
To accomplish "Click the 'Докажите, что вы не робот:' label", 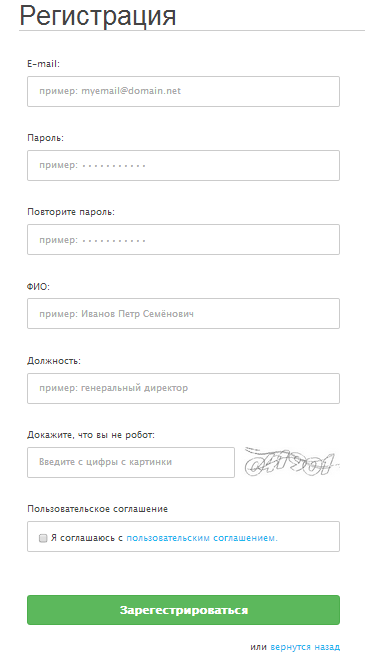I will [91, 435].
